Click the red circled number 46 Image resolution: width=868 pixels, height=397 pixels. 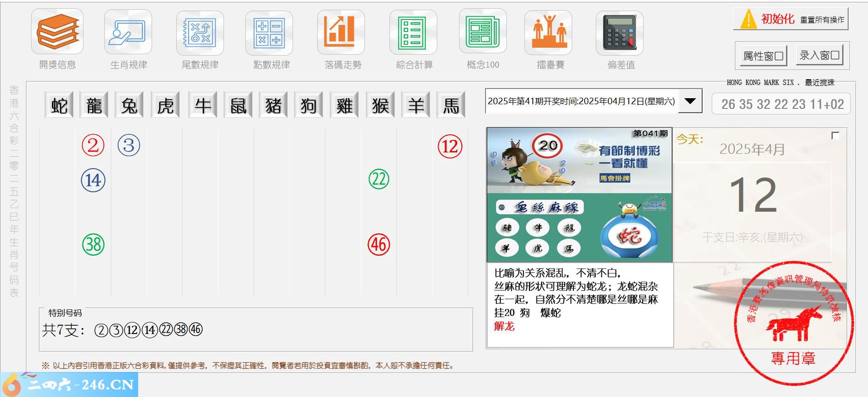[x=379, y=244]
